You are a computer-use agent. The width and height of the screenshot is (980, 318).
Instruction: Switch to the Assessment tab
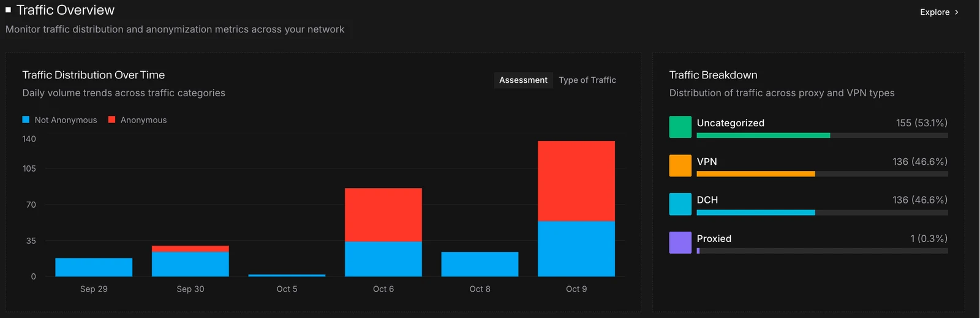click(x=523, y=80)
